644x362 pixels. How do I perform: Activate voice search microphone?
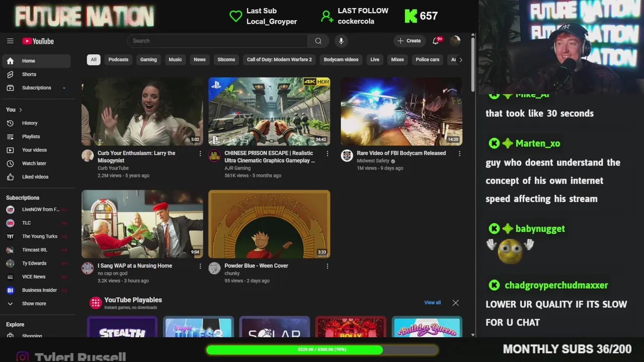341,41
